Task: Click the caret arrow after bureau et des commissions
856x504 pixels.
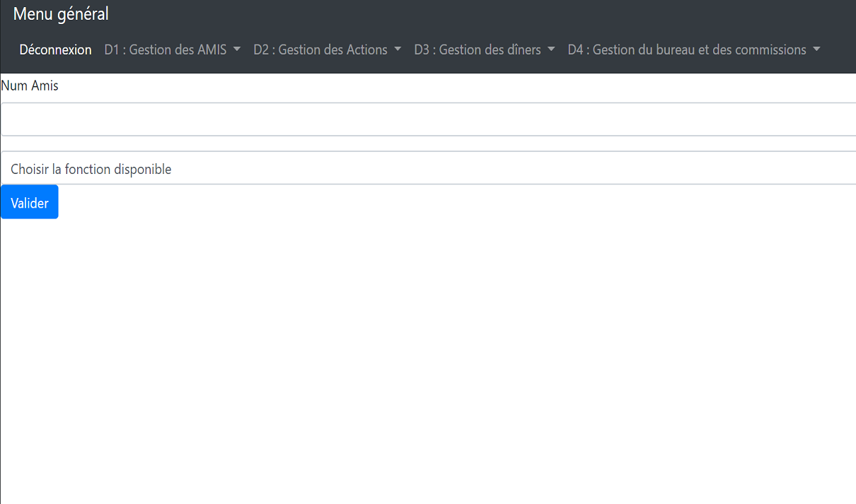Action: pyautogui.click(x=816, y=50)
